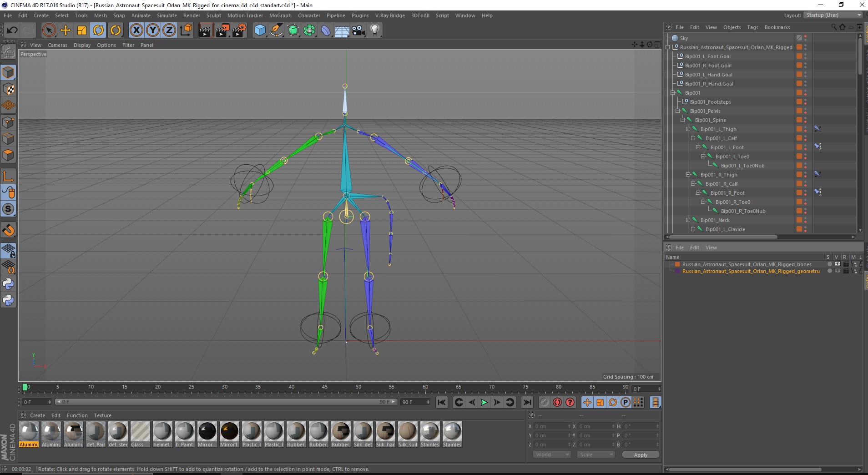Toggle position keyframe recording

(587, 402)
